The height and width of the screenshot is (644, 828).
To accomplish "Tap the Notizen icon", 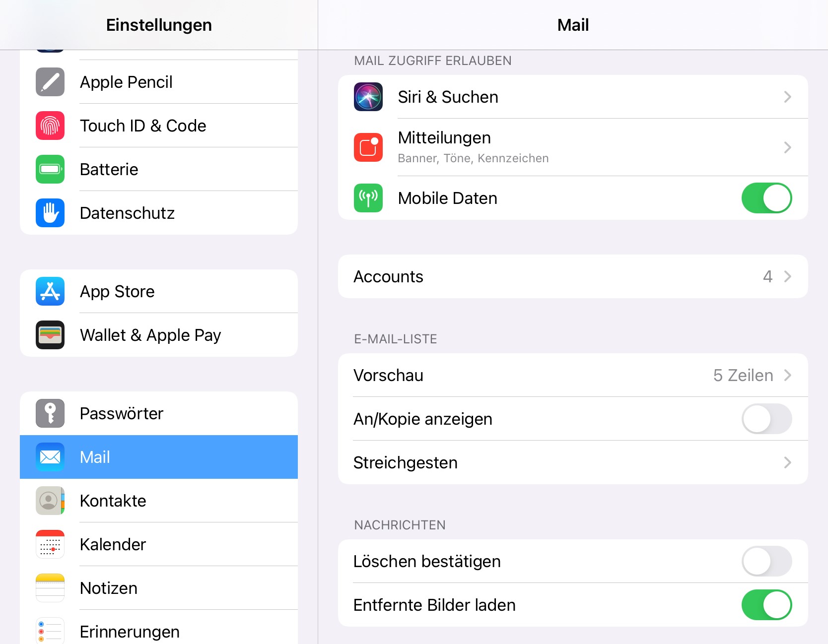I will 50,588.
